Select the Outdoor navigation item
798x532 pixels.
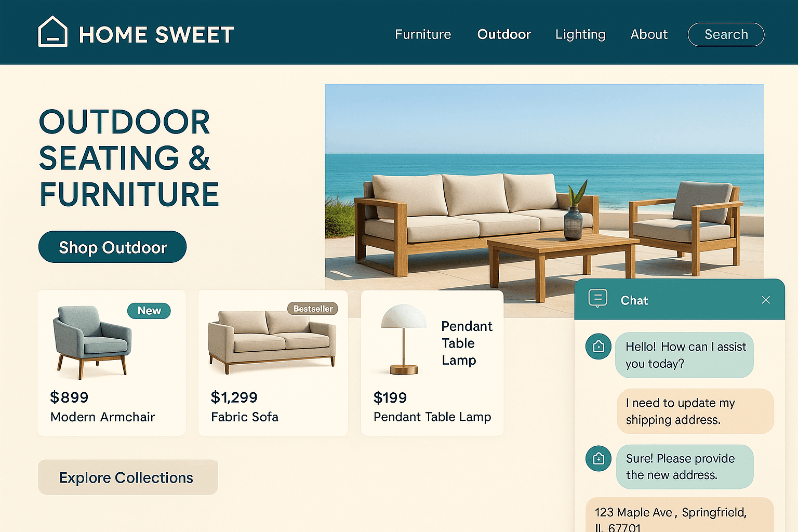[x=504, y=34]
